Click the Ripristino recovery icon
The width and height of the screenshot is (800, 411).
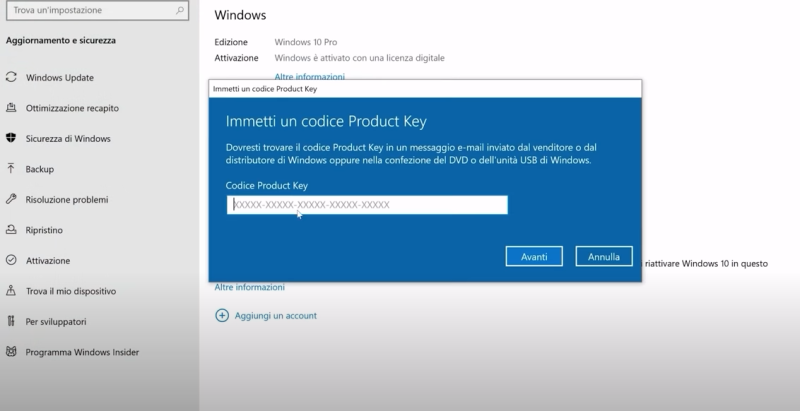pyautogui.click(x=11, y=230)
